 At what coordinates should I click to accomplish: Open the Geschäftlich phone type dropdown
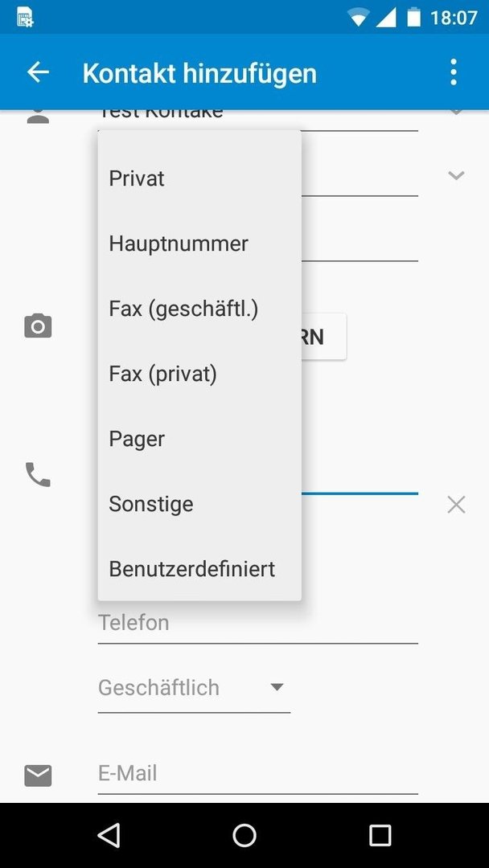[x=194, y=688]
